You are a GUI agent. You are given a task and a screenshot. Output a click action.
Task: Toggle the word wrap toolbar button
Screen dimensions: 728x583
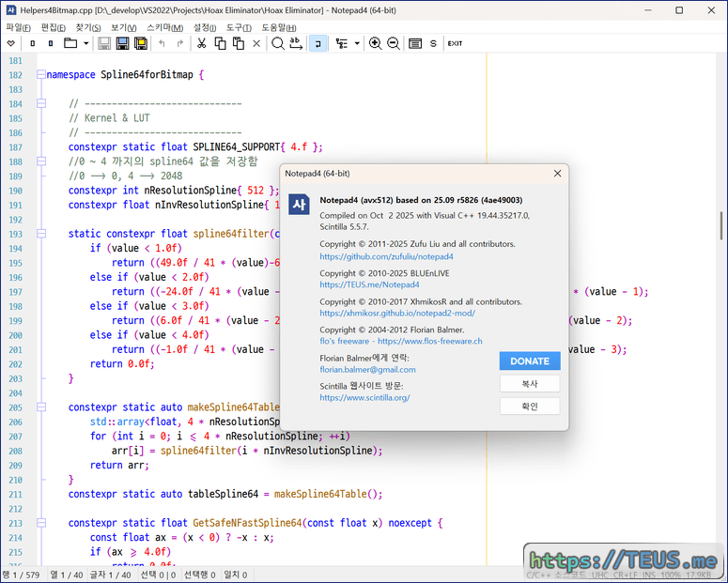[318, 43]
